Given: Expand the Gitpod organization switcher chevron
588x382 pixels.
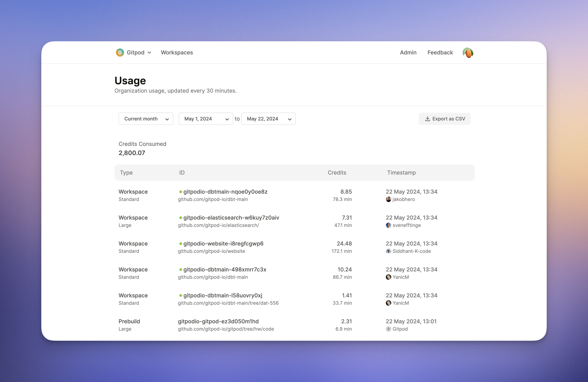Looking at the screenshot, I should click(149, 53).
